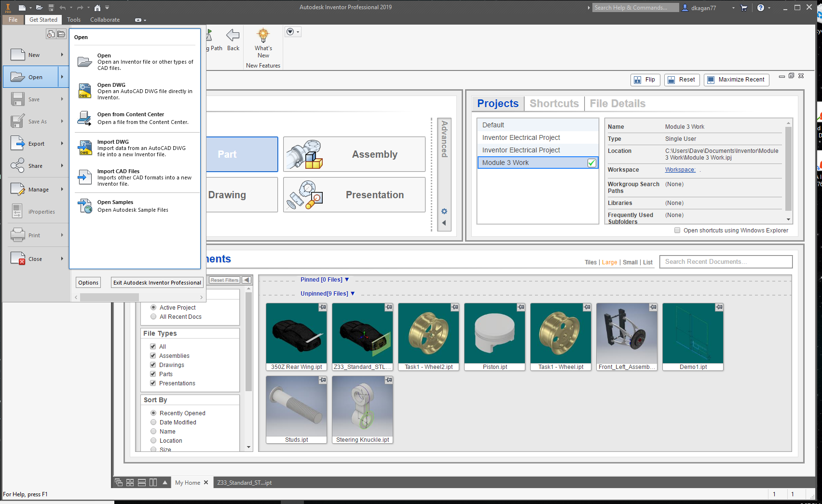Viewport: 822px width, 504px height.
Task: Expand the Open submenu arrow in sidebar
Action: (62, 77)
